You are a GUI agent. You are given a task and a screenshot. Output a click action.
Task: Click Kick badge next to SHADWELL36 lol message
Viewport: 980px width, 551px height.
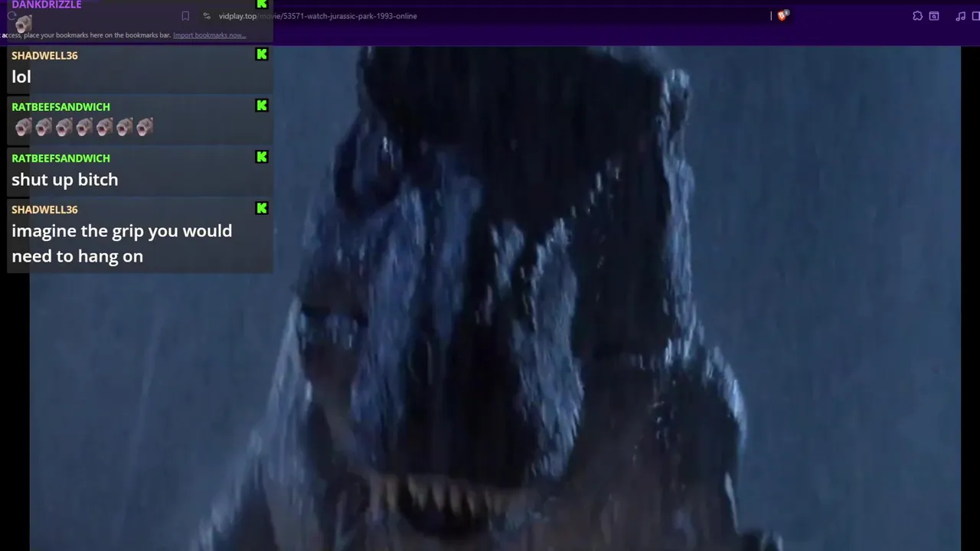[262, 54]
